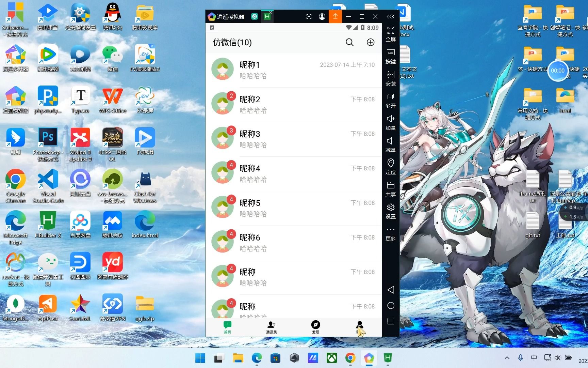Open Visual Studio Code desktop icon
Image resolution: width=588 pixels, height=368 pixels.
point(48,186)
